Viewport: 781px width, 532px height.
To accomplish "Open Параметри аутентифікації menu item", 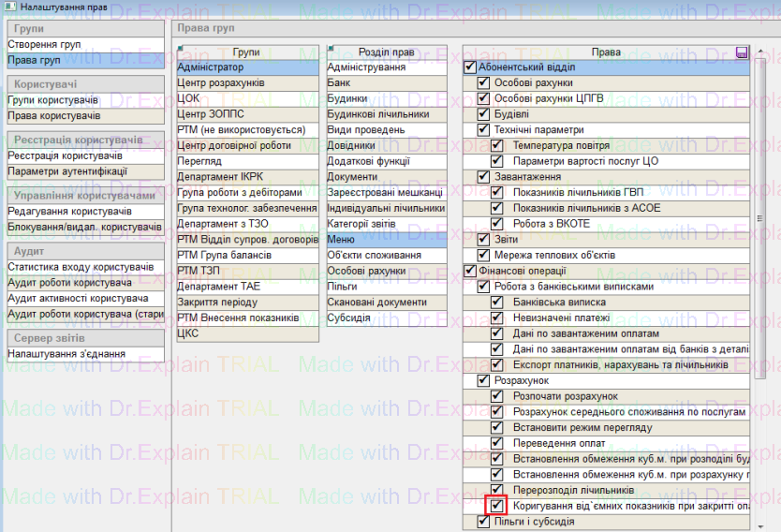I will pyautogui.click(x=67, y=171).
